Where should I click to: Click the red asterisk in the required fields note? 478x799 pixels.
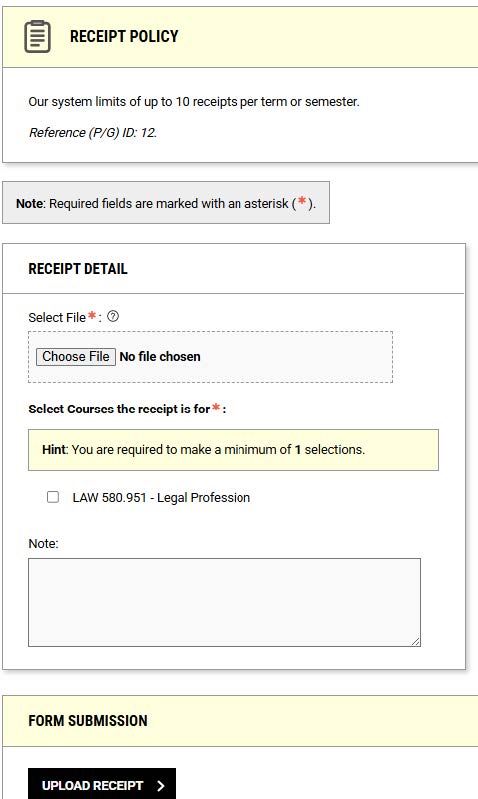pyautogui.click(x=302, y=201)
